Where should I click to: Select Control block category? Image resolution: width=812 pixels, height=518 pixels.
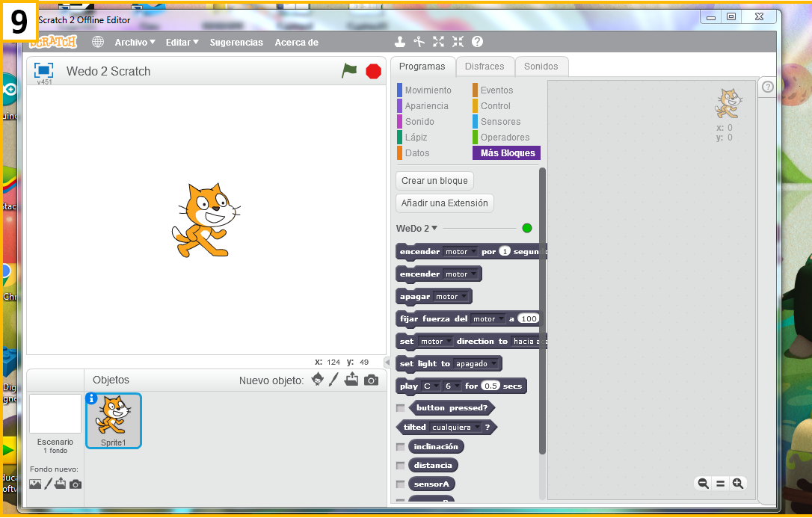(x=491, y=105)
